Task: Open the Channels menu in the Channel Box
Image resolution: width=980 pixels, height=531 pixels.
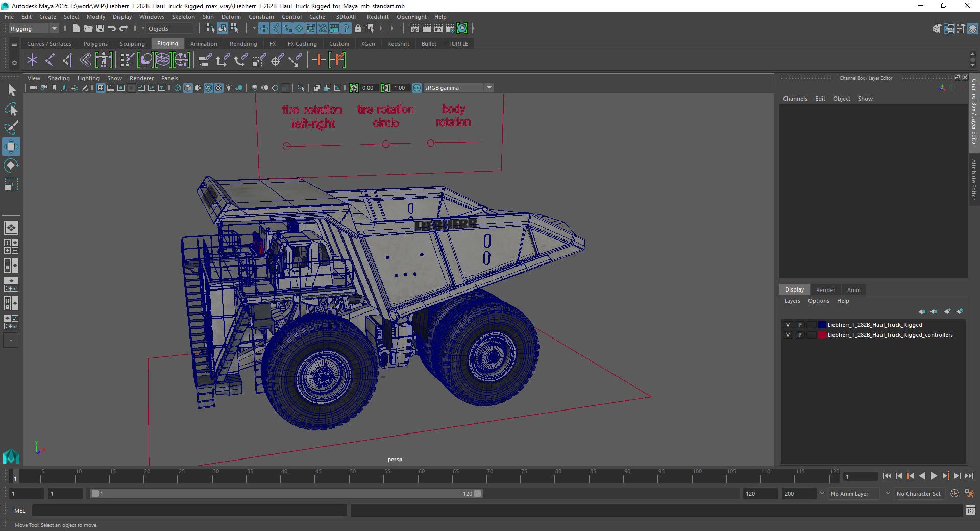Action: pyautogui.click(x=795, y=99)
